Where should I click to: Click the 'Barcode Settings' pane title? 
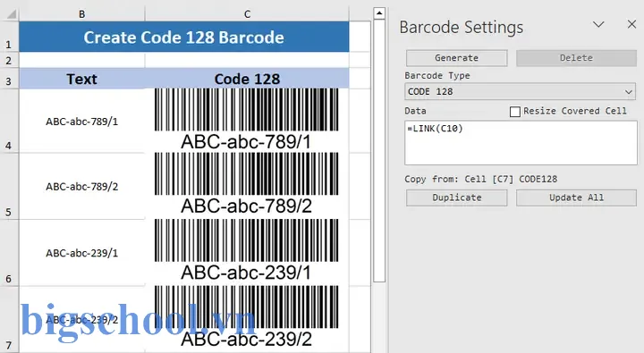click(x=462, y=28)
